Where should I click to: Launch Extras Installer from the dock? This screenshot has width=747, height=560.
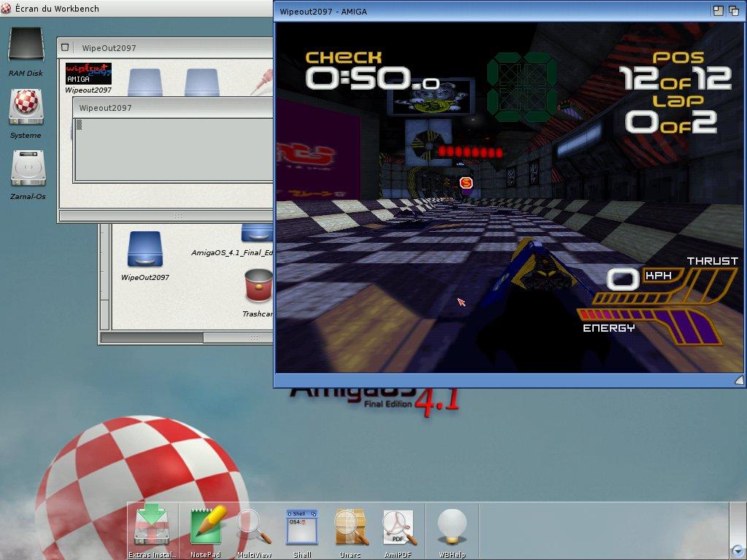coord(152,526)
